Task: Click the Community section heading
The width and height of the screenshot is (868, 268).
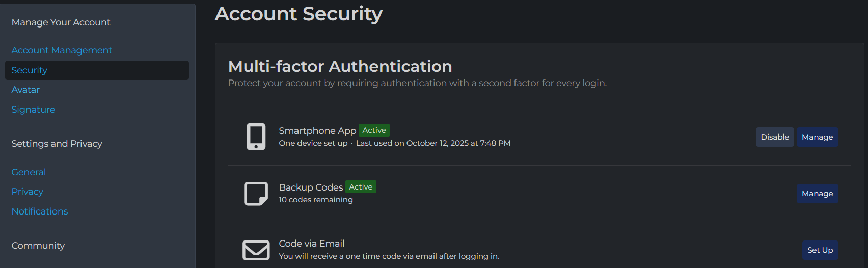Action: click(38, 246)
